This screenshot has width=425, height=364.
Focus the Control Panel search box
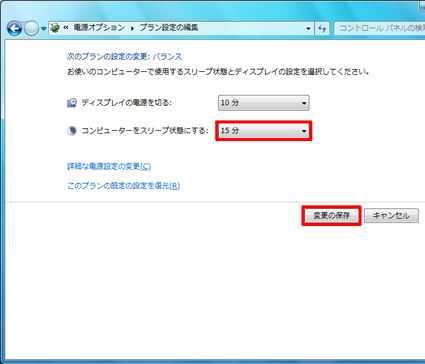point(380,28)
